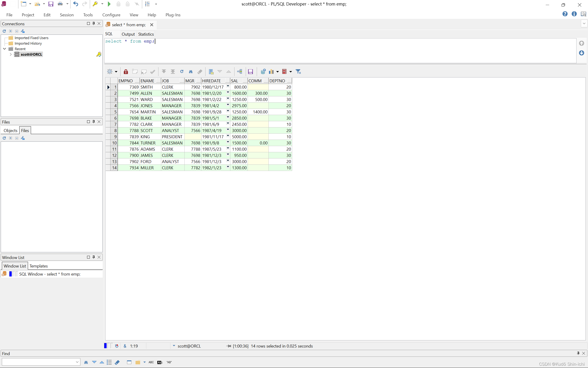Screen dimensions: 588x368
Task: Click the Print icon in top toolbar
Action: coord(60,4)
